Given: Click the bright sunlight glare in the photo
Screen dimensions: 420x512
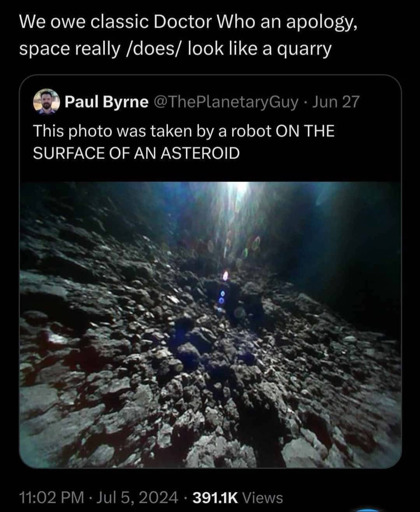Looking at the screenshot, I should tap(239, 193).
